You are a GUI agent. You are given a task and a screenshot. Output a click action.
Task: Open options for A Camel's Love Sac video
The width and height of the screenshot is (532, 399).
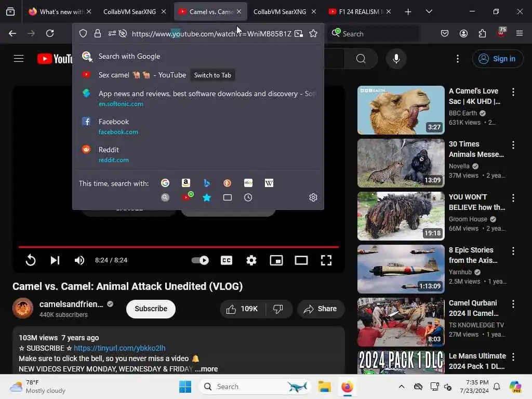(x=513, y=91)
